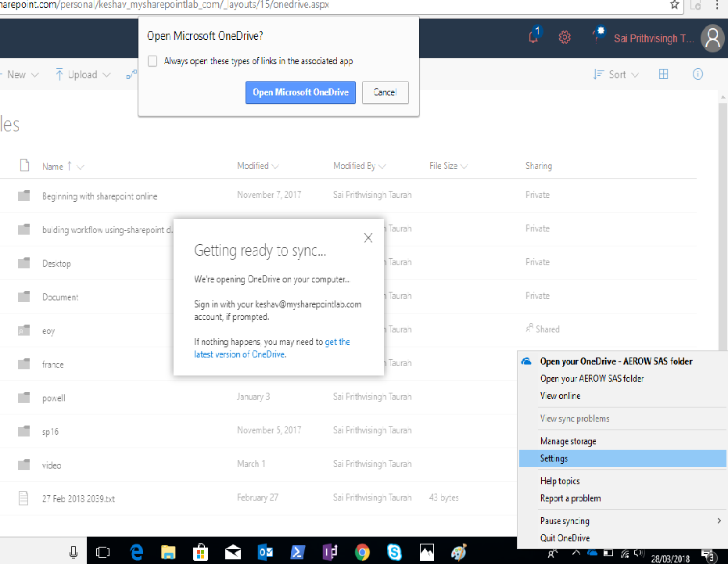The width and height of the screenshot is (728, 564).
Task: Click the browser address bar URL
Action: tap(165, 5)
